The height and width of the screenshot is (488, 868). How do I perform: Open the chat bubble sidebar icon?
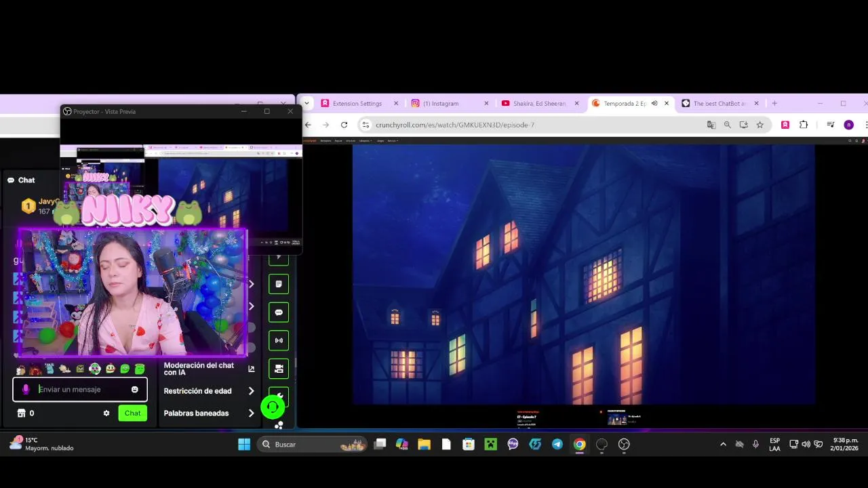279,312
